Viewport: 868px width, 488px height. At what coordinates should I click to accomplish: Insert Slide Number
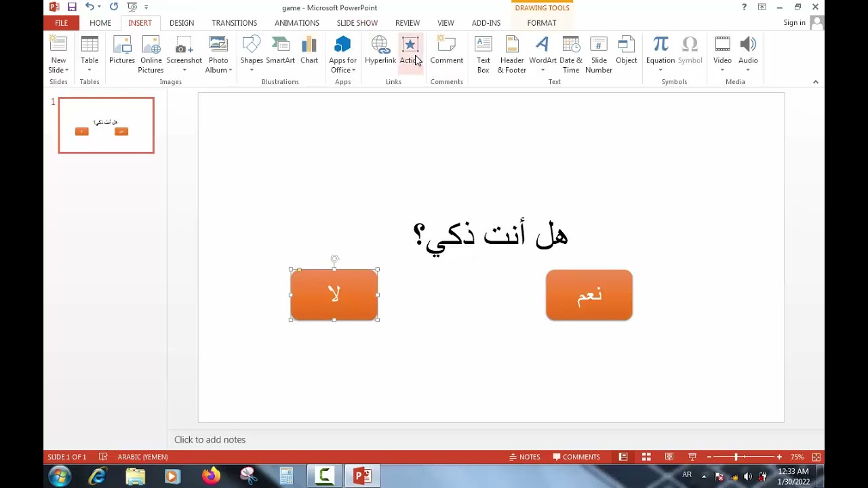(x=599, y=55)
